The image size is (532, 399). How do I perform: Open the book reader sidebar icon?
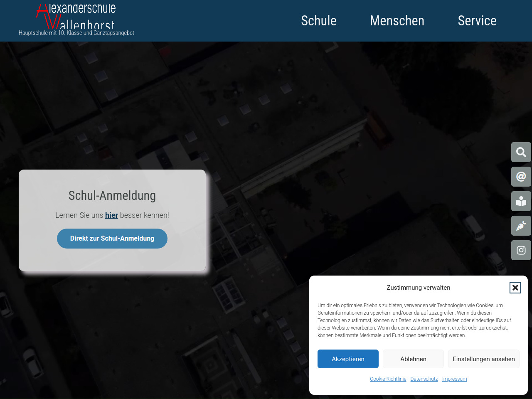521,201
